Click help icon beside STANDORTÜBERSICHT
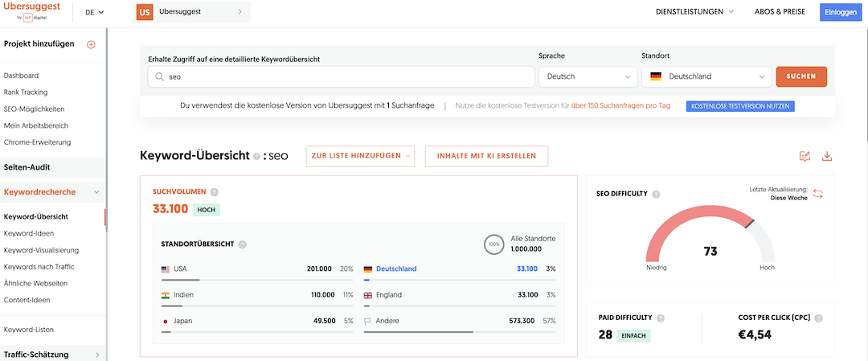The height and width of the screenshot is (361, 868). [243, 244]
